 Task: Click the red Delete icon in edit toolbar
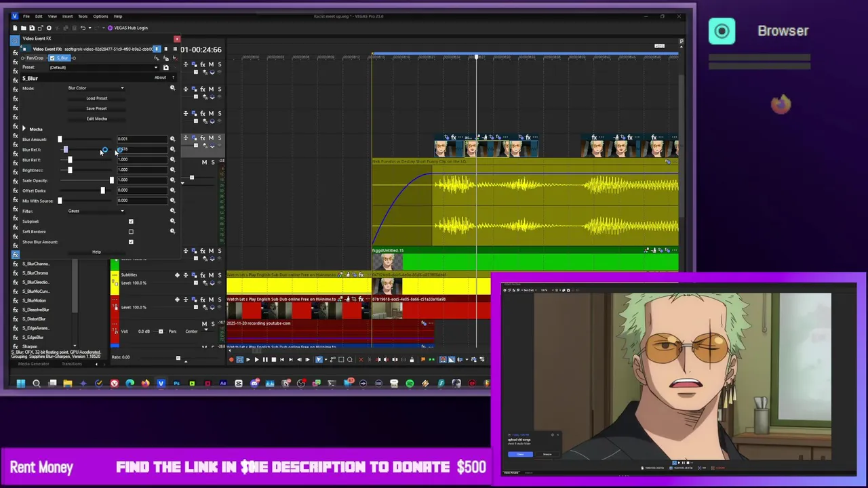point(361,359)
